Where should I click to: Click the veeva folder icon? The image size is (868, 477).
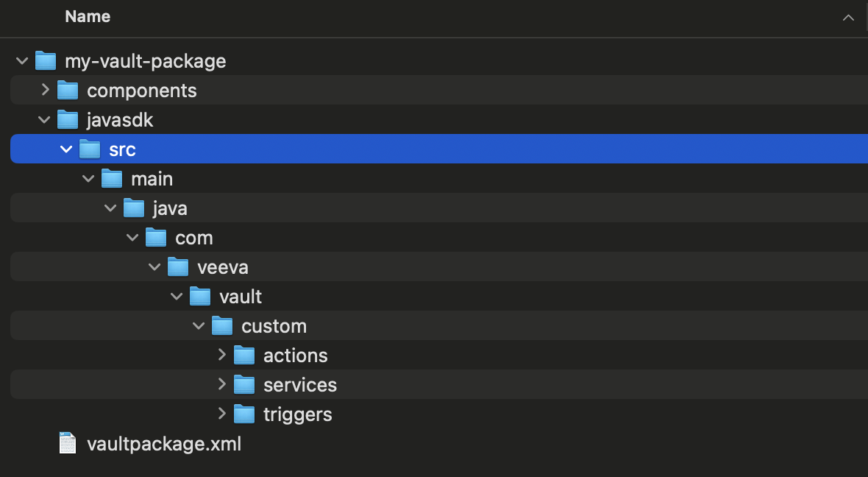pos(178,266)
